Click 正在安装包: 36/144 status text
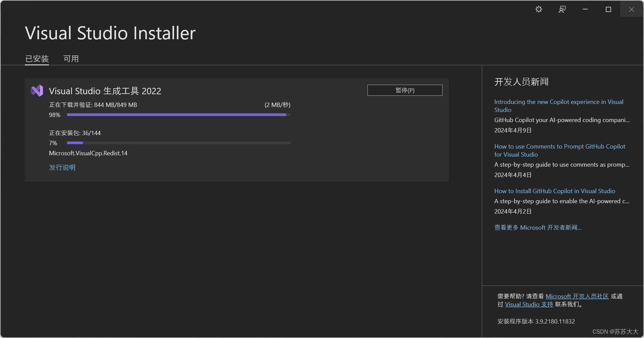644x338 pixels. 75,133
